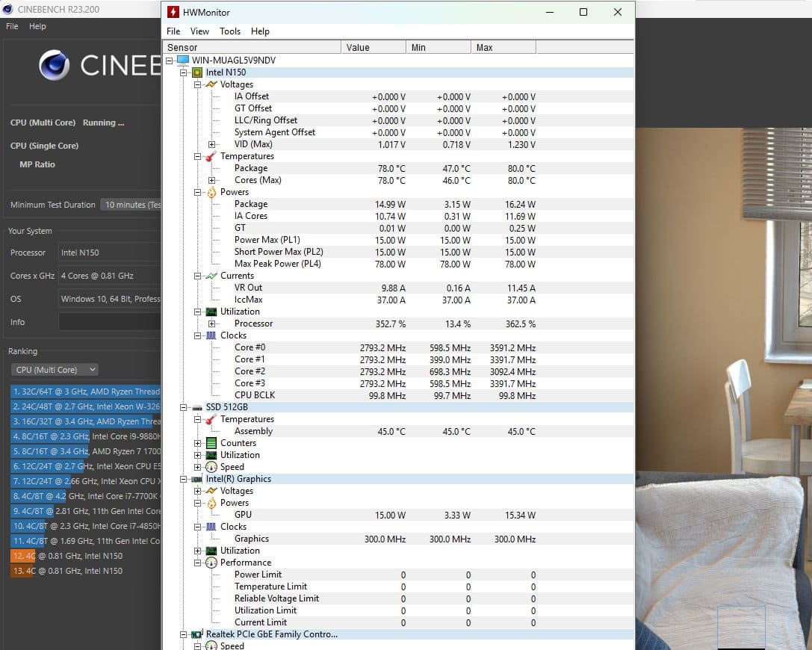Collapse the Intel N150 Clocks node

[x=197, y=335]
